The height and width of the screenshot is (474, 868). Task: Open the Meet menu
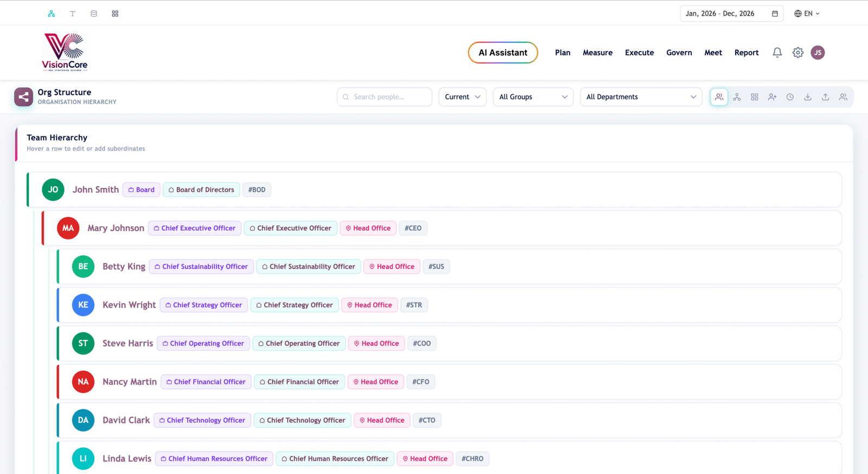point(713,53)
